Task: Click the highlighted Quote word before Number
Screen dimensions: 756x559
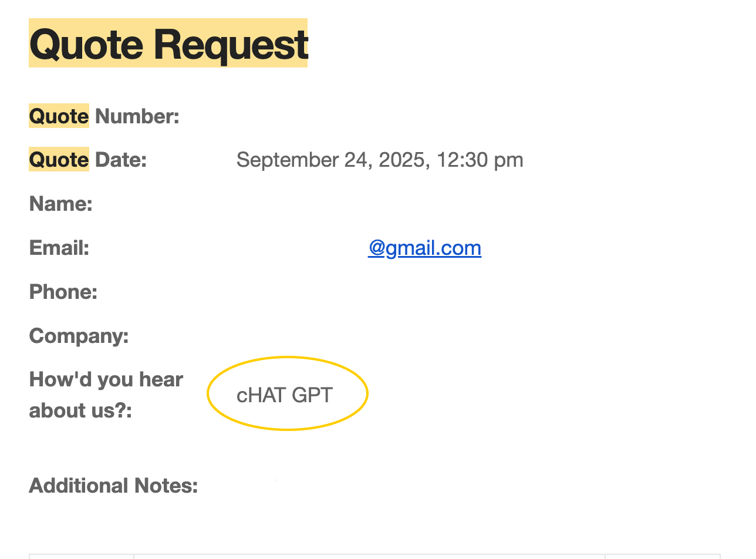Action: point(59,116)
